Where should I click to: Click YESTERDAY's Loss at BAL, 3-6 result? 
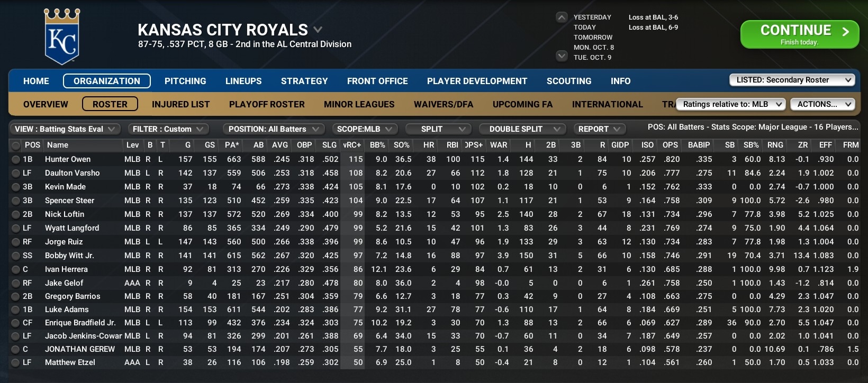(x=653, y=17)
